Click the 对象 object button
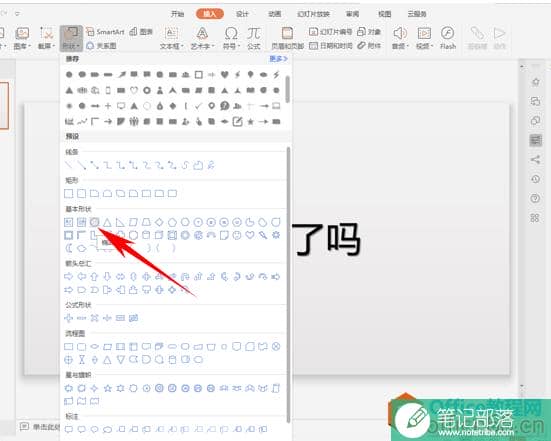The image size is (551, 441). [369, 32]
